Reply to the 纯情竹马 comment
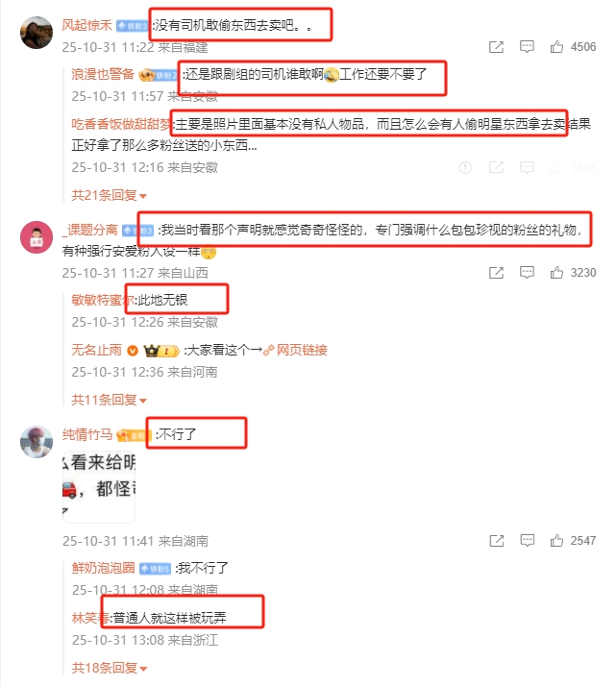This screenshot has height=686, width=616. (x=527, y=541)
